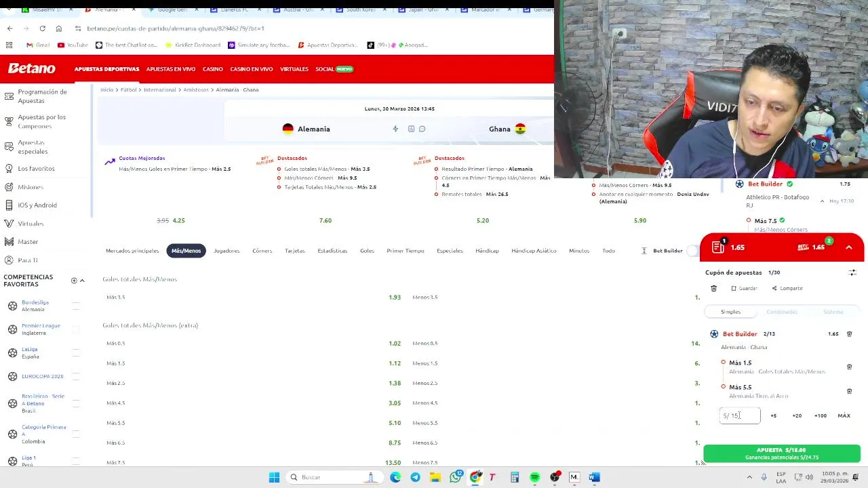868x488 pixels.
Task: Switch to the Córners market tab
Action: coord(262,251)
